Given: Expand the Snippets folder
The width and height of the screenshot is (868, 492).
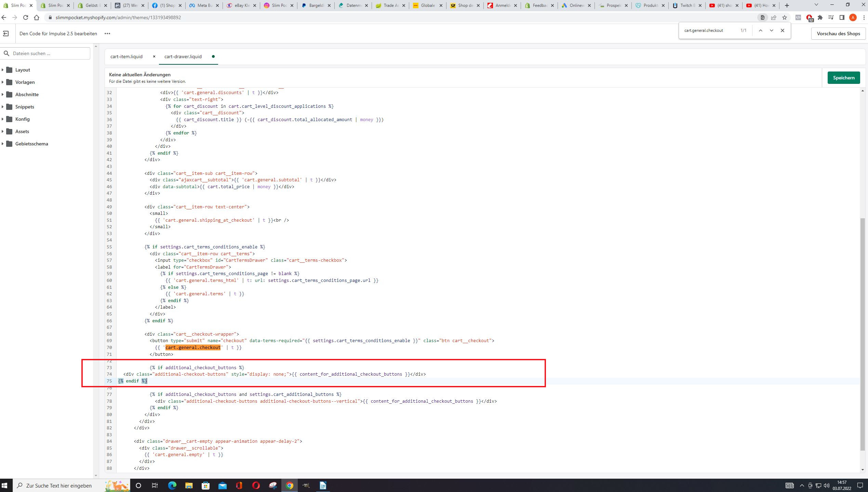Looking at the screenshot, I should [x=25, y=107].
